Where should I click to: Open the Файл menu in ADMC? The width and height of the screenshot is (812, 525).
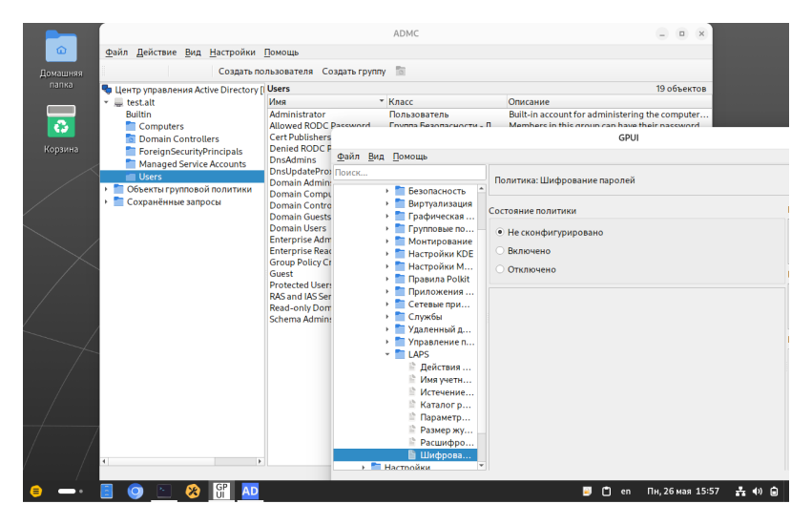[x=116, y=52]
